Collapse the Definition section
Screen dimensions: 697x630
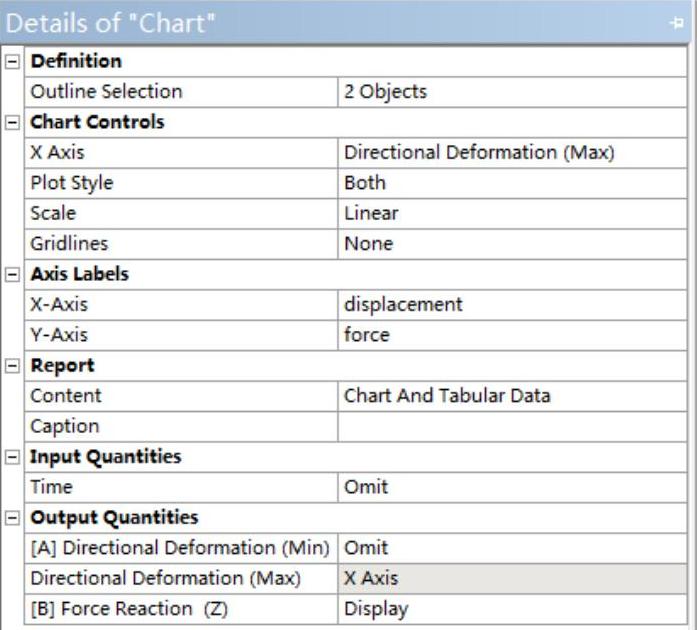click(12, 62)
